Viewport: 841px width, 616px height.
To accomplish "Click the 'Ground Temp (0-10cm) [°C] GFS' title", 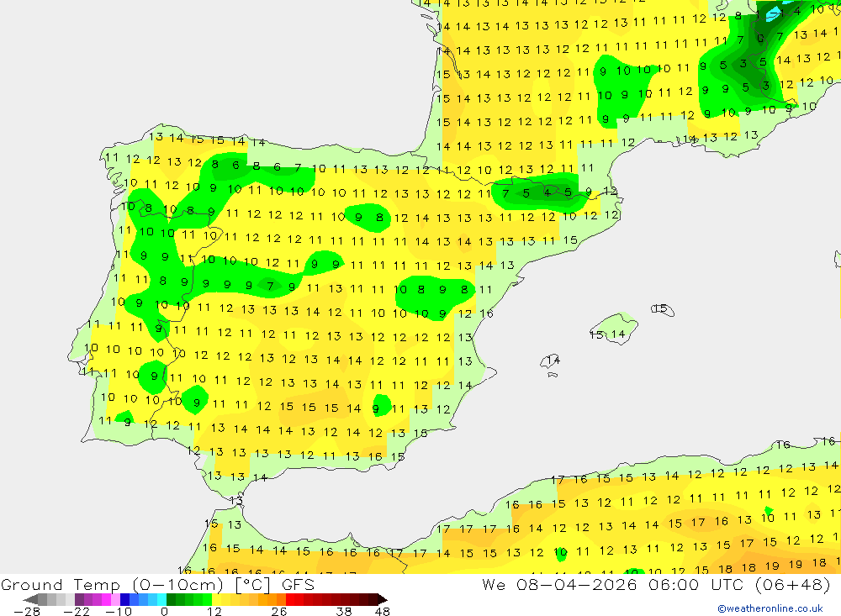I will click(158, 584).
